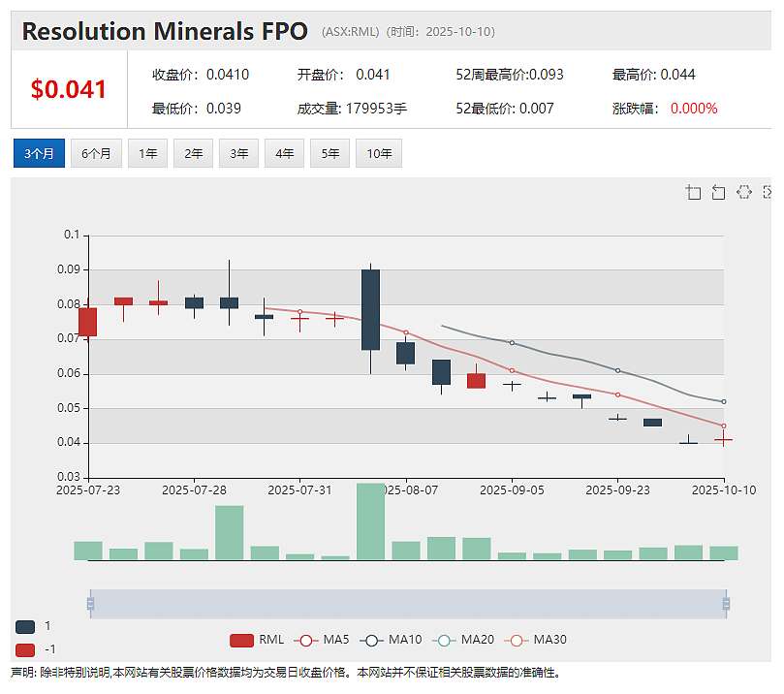Click the red $0.041 current price

pyautogui.click(x=69, y=89)
